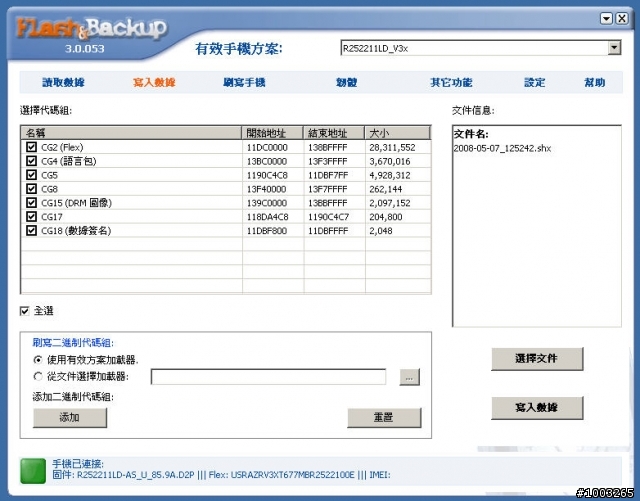Open the 其它功能 tab

[x=451, y=82]
